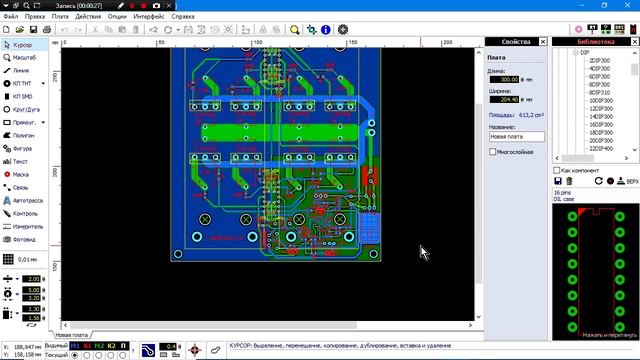Open the Правка menu
Viewport: 640px width, 360px height.
pos(35,16)
